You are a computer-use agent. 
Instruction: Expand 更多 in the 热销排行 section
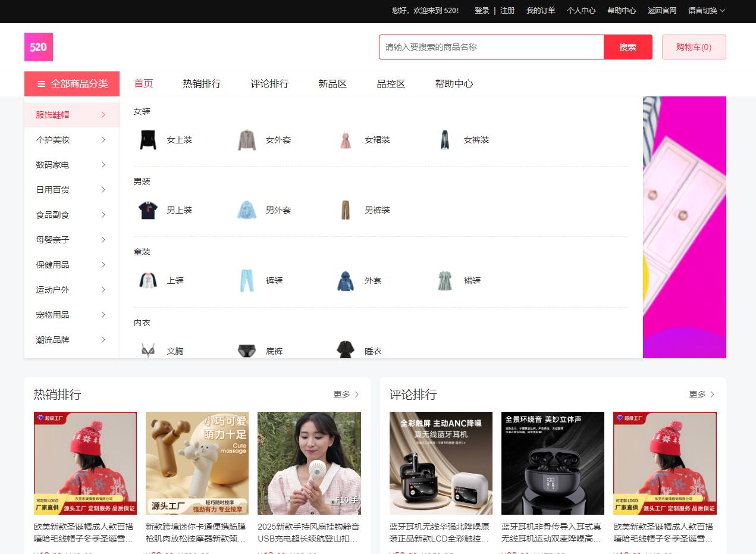point(346,395)
